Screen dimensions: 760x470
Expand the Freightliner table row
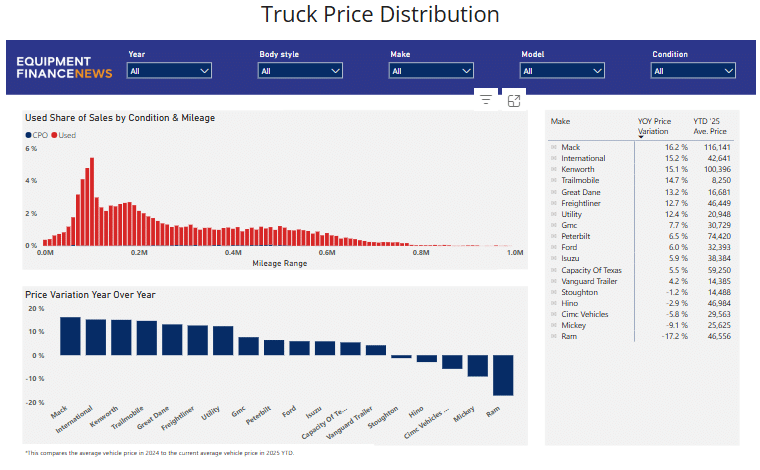coord(554,203)
